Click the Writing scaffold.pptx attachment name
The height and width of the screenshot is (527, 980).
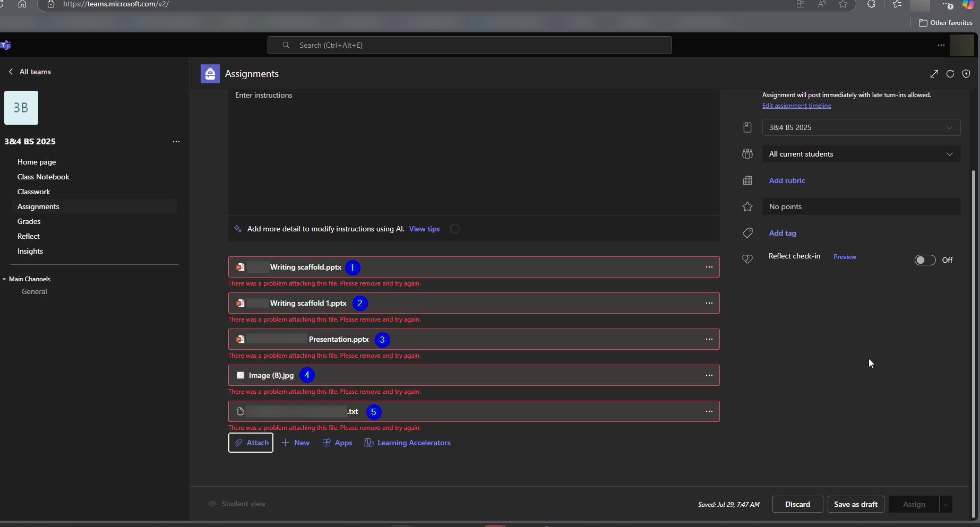click(x=306, y=267)
